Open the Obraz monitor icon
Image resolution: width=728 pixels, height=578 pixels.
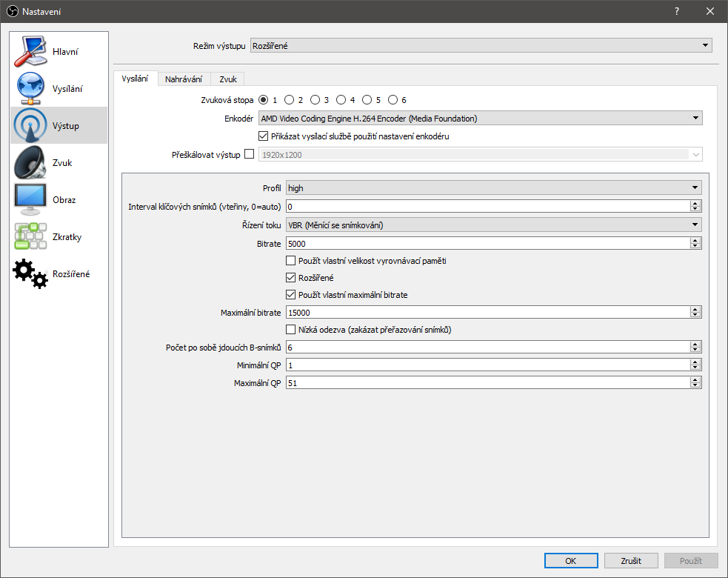tap(30, 200)
